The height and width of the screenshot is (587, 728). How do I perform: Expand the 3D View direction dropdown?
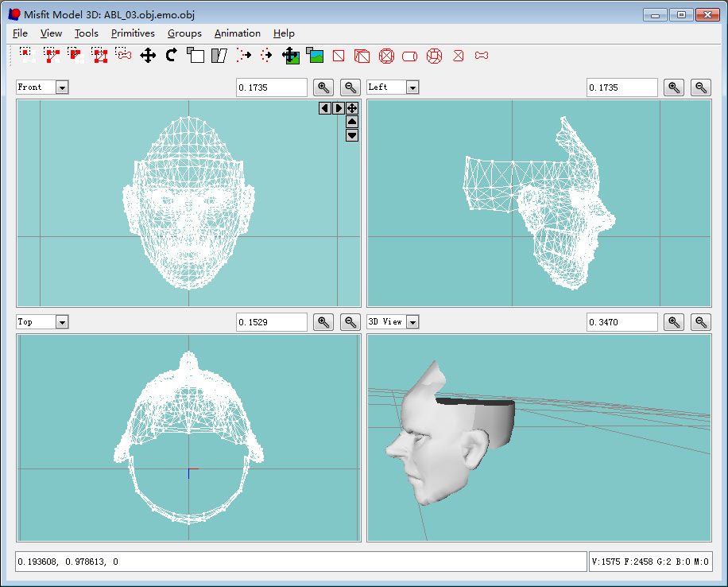(412, 322)
